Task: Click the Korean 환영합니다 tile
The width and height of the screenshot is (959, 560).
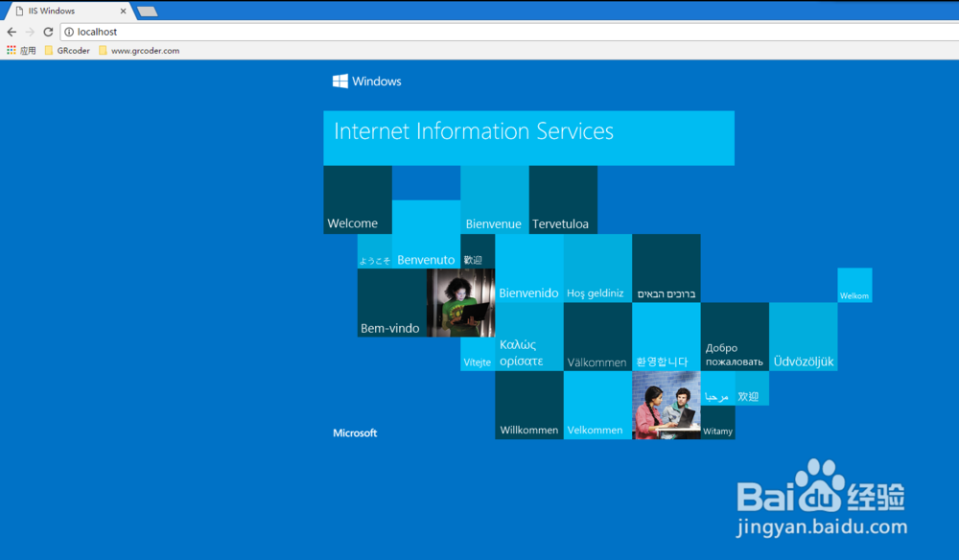Action: click(667, 337)
